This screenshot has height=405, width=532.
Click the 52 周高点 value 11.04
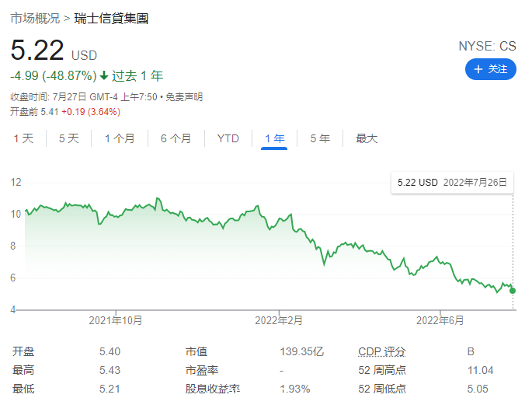480,370
